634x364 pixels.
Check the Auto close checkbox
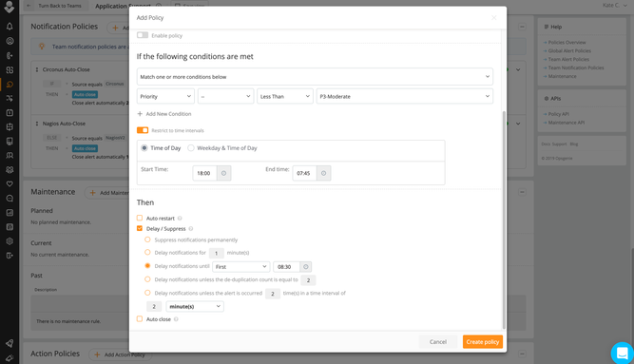pyautogui.click(x=140, y=318)
